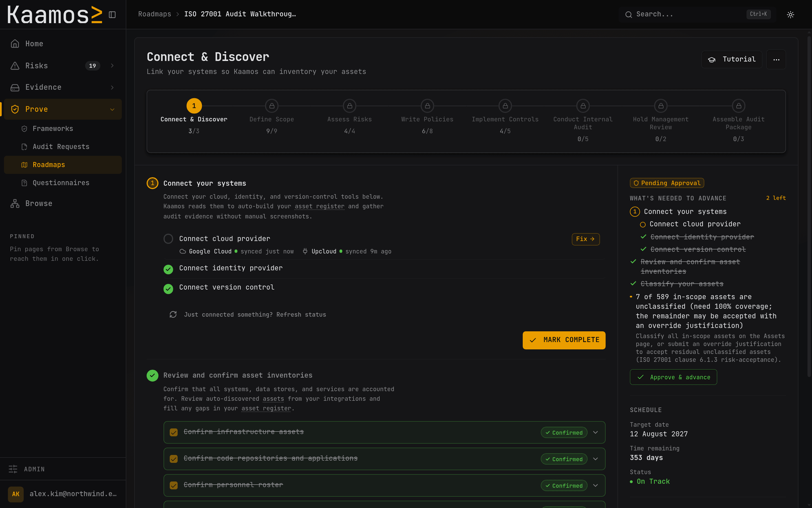Viewport: 812px width, 508px height.
Task: Click the 'On Track' status text
Action: 653,481
